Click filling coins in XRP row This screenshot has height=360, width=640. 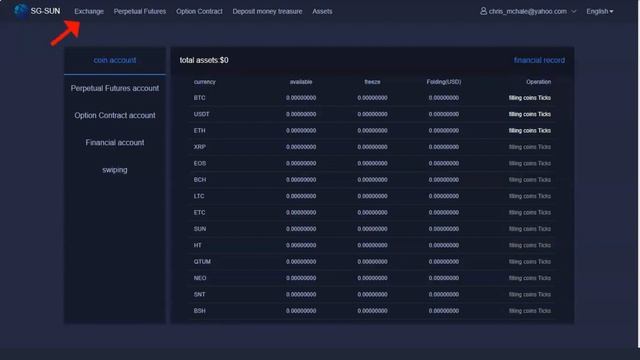522,147
